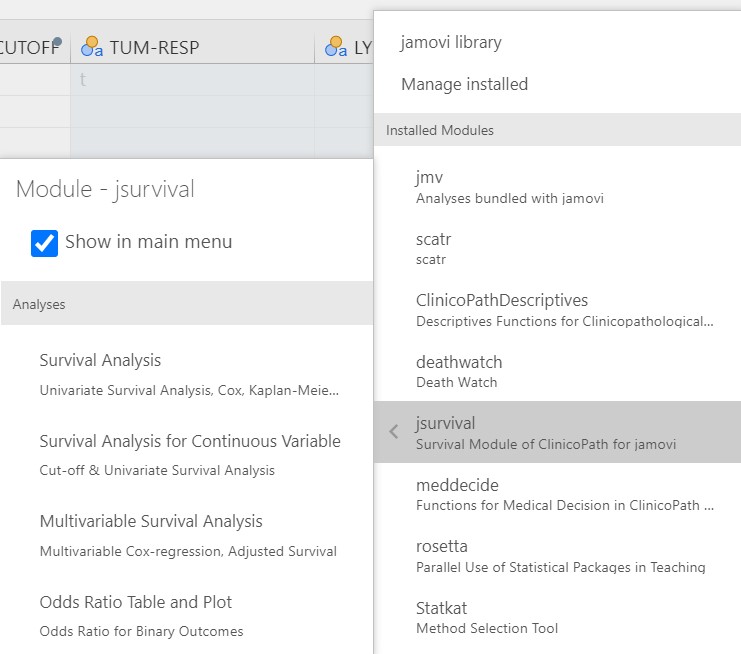Image resolution: width=741 pixels, height=654 pixels.
Task: Uncheck Show in main menu checkbox
Action: coord(44,243)
